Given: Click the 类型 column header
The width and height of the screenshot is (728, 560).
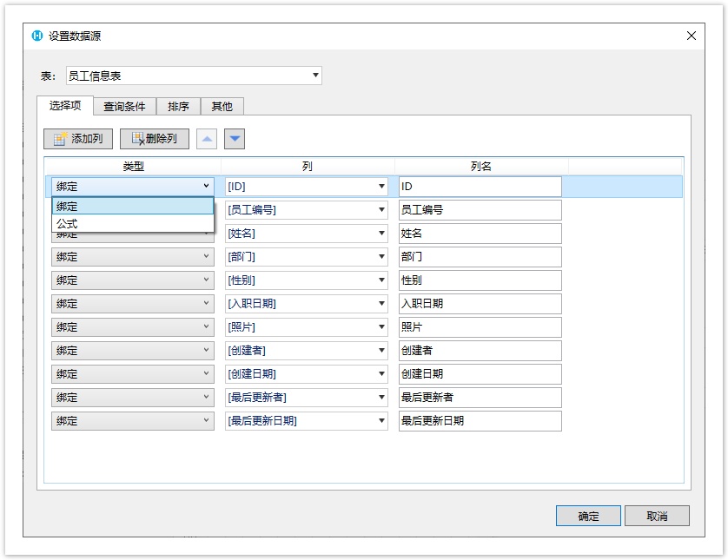Looking at the screenshot, I should tap(133, 166).
